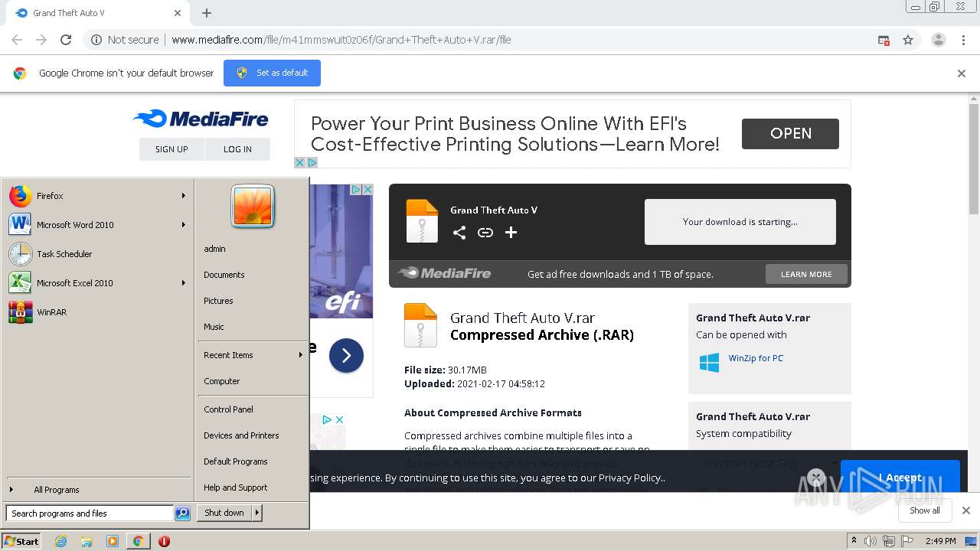Open Firefox from the Start menu

pos(98,196)
